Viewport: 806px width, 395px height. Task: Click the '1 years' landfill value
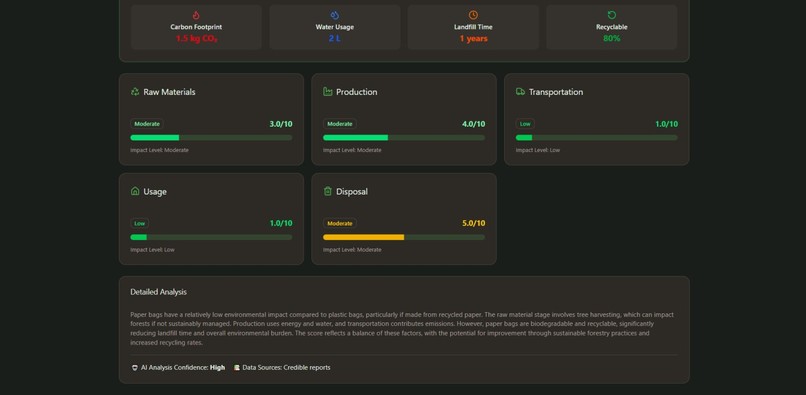pos(473,39)
